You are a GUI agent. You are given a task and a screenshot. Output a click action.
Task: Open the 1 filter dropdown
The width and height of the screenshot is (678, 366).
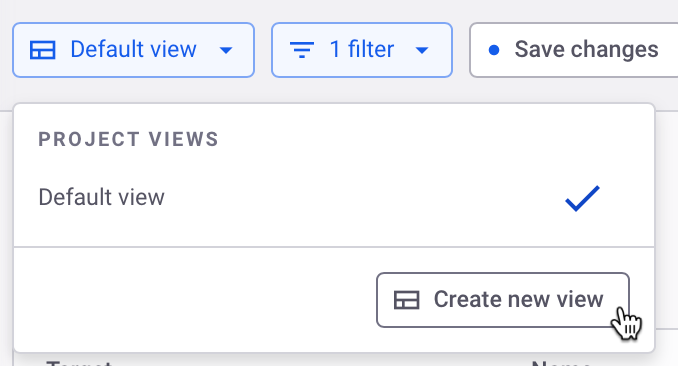point(362,50)
